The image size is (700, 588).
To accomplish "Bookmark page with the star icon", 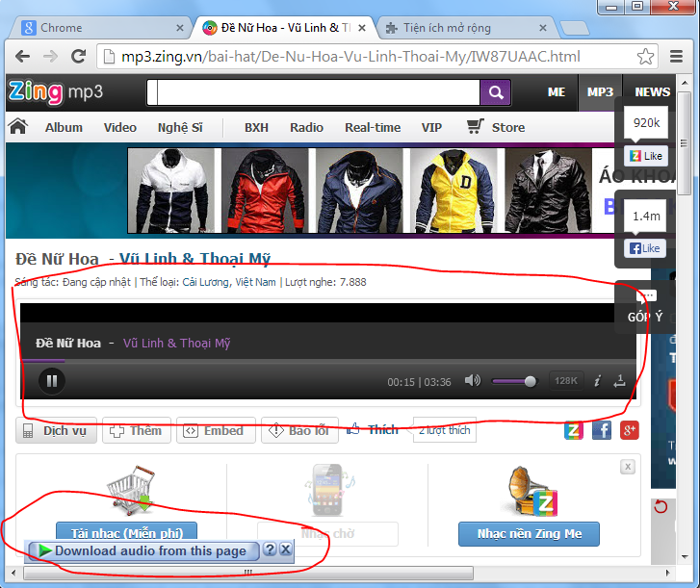I will tap(645, 57).
